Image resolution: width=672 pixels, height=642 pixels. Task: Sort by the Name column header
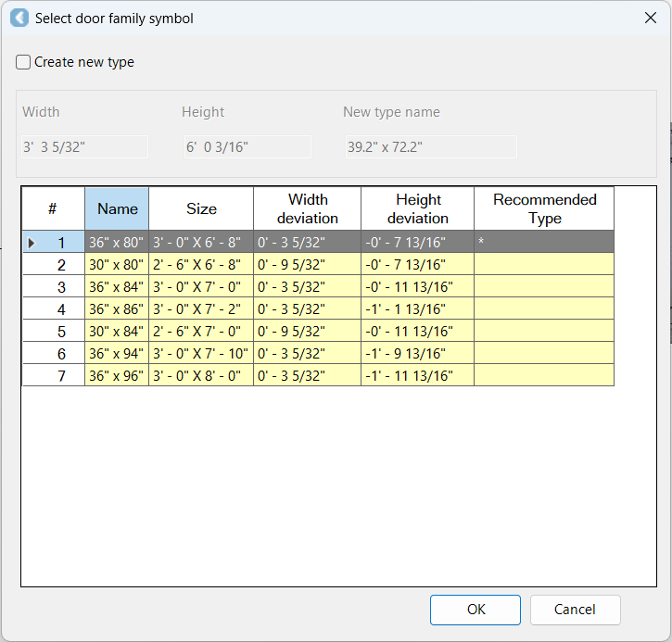click(x=117, y=208)
